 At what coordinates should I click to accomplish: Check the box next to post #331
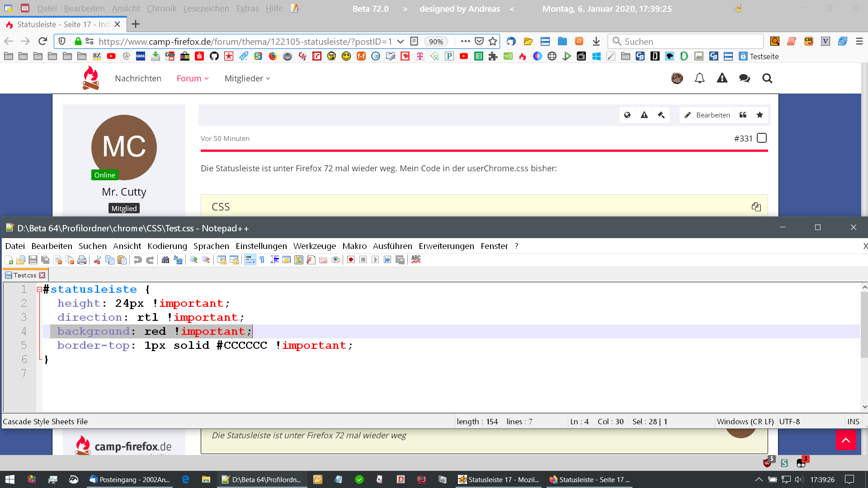[762, 138]
